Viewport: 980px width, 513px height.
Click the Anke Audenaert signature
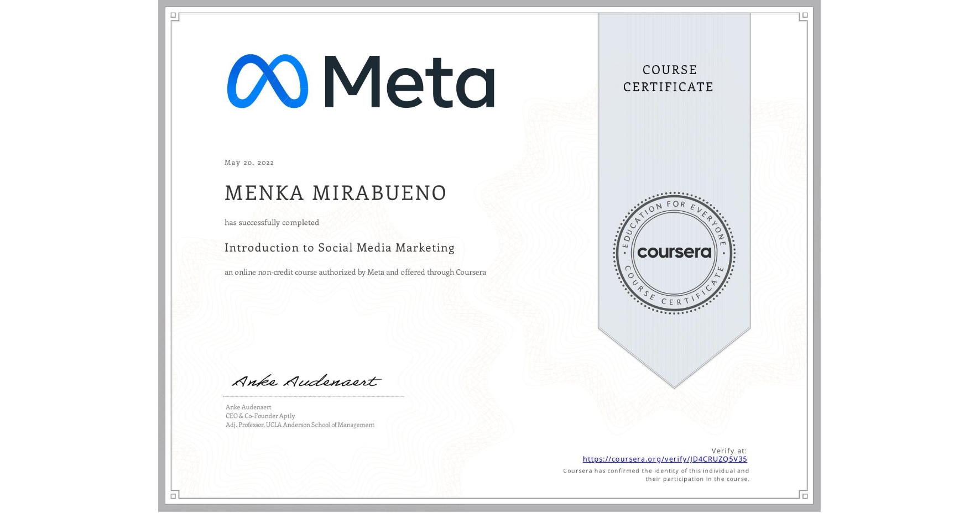click(x=305, y=380)
